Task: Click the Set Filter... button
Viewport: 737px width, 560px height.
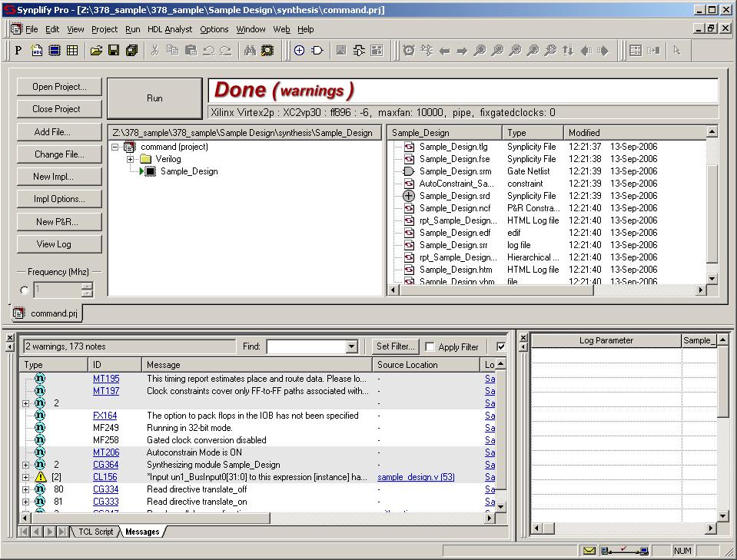Action: [395, 346]
